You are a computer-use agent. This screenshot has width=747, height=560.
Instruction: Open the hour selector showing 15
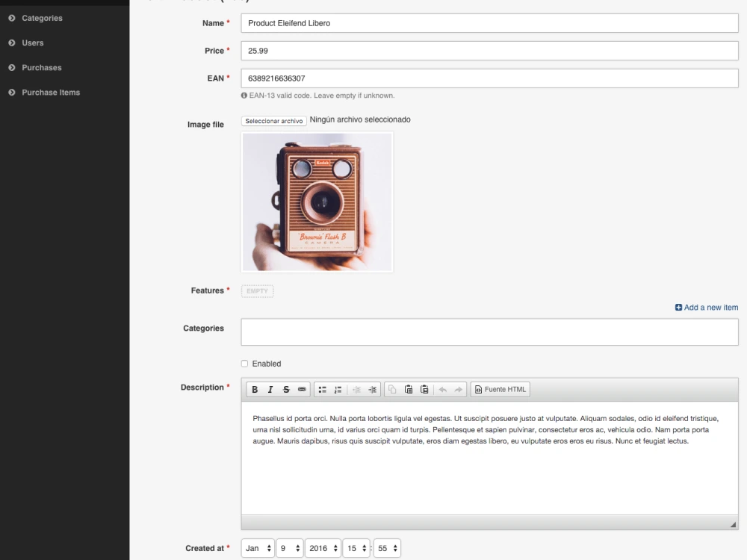tap(356, 547)
